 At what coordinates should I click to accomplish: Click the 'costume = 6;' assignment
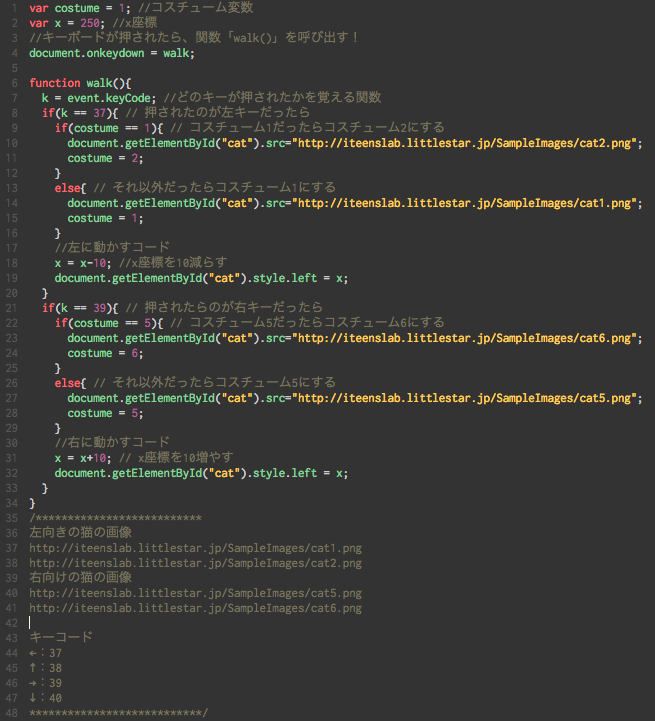pyautogui.click(x=105, y=353)
